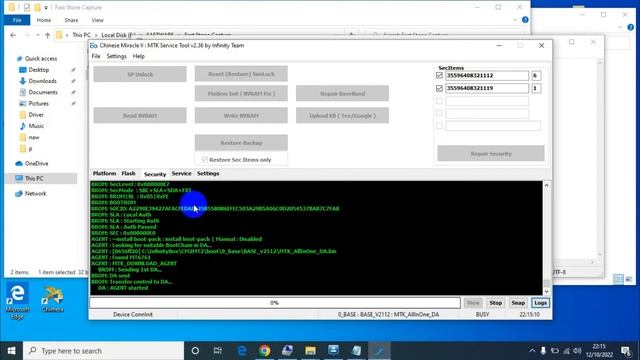The width and height of the screenshot is (640, 360).
Task: Click the Repair Security button
Action: [x=491, y=153]
